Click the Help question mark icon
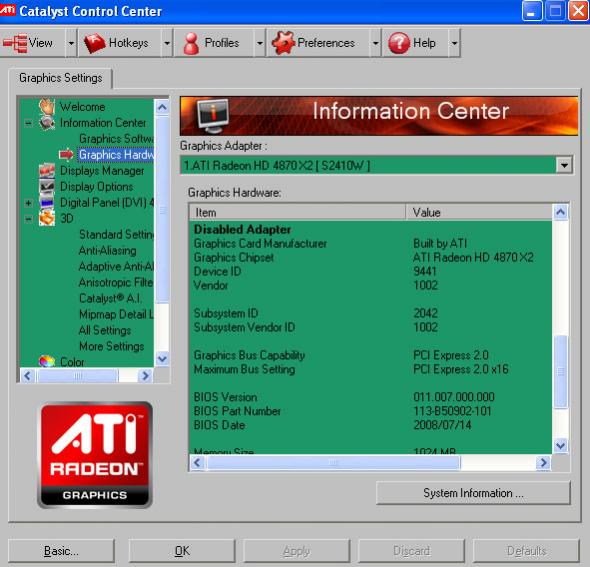Viewport: 590px width, 567px height. (399, 43)
